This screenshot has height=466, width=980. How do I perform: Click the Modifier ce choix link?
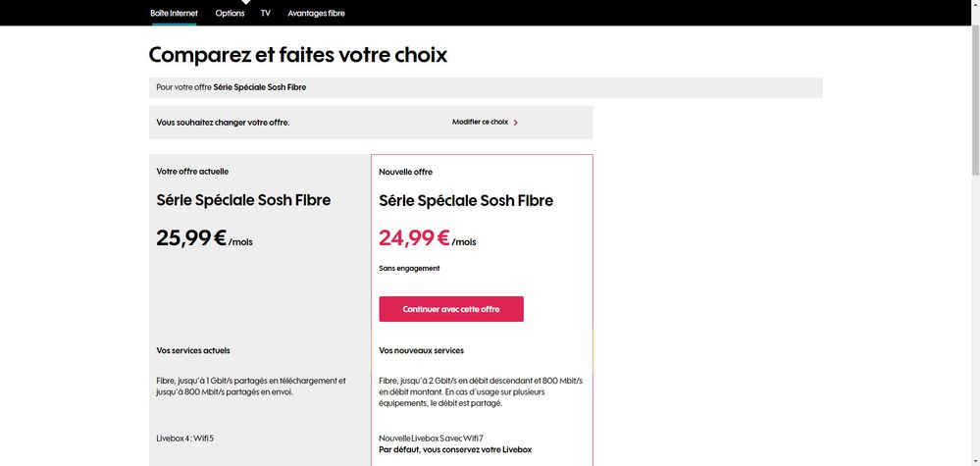click(x=480, y=123)
